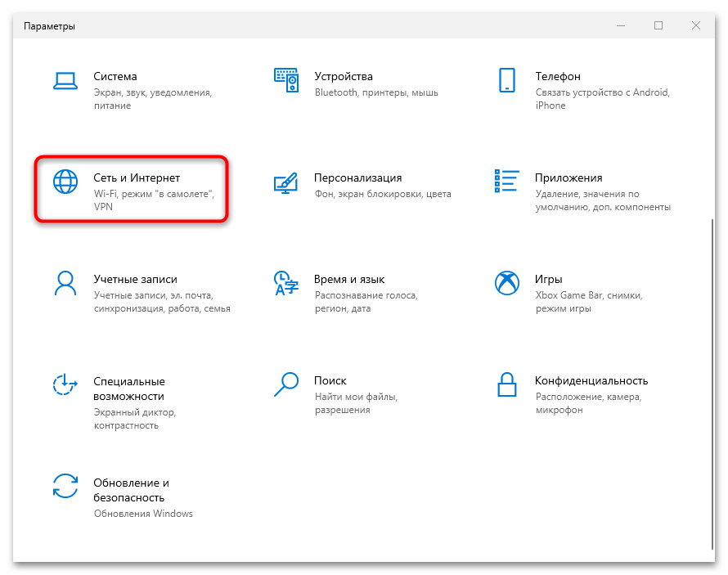Open the Система laptop icon
This screenshot has height=575, width=728.
coord(65,81)
